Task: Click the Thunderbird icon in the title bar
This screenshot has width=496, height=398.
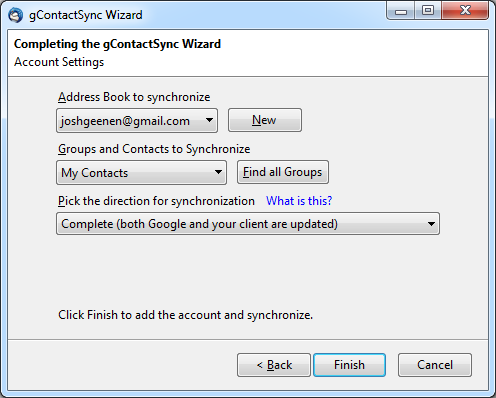Action: (x=16, y=15)
